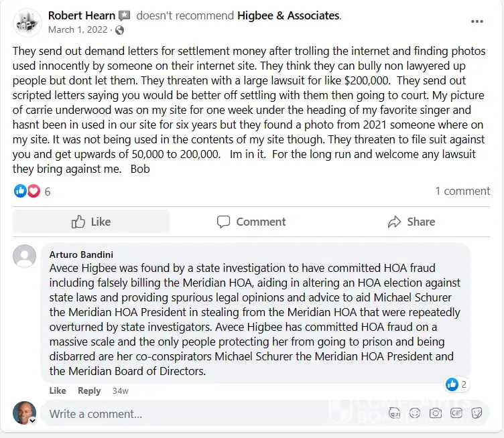Viewport: 504px width, 438px height.
Task: Open the Higbee & Associates page link
Action: coord(289,15)
